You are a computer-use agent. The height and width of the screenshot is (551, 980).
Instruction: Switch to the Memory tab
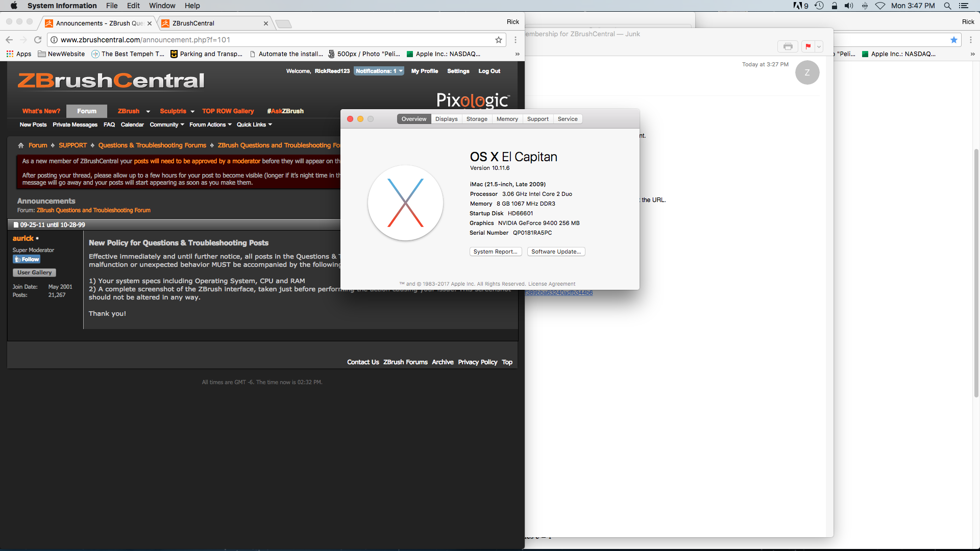coord(507,119)
